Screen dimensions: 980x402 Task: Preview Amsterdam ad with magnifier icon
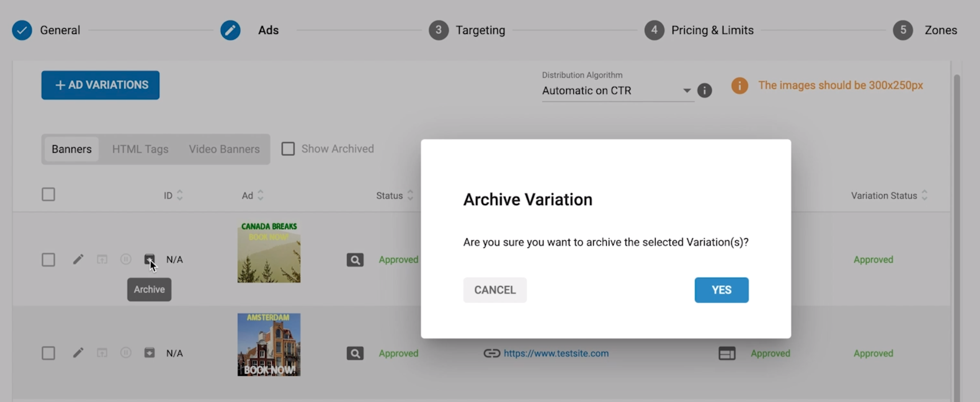355,353
